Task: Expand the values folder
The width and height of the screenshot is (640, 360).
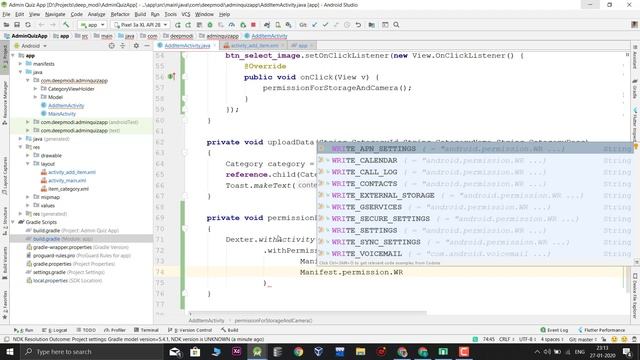Action: pyautogui.click(x=28, y=205)
